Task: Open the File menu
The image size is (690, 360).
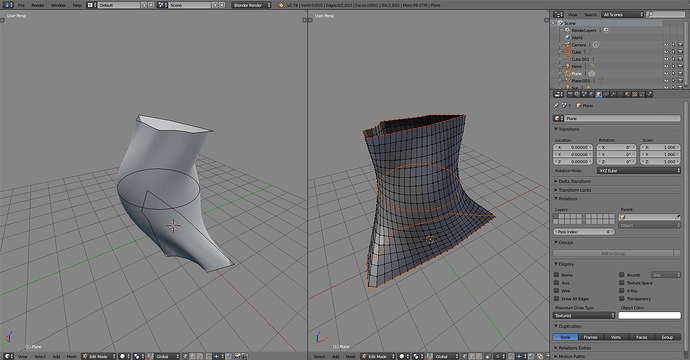Action: (21, 5)
